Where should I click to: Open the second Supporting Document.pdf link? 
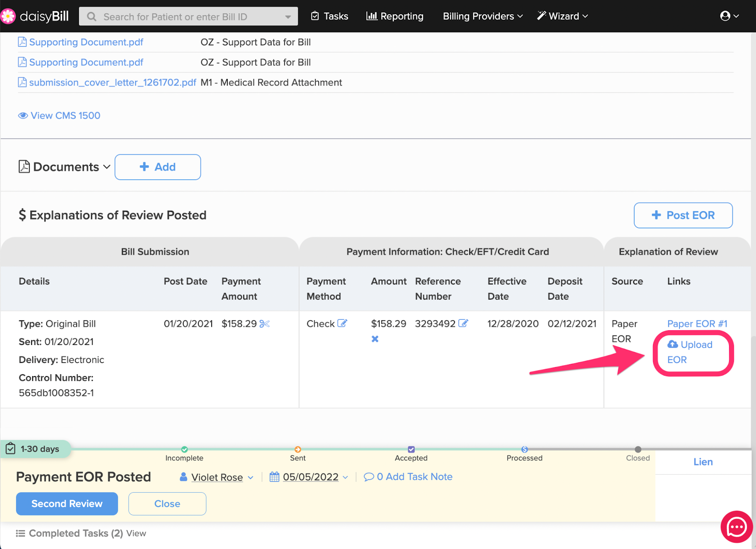pos(86,62)
